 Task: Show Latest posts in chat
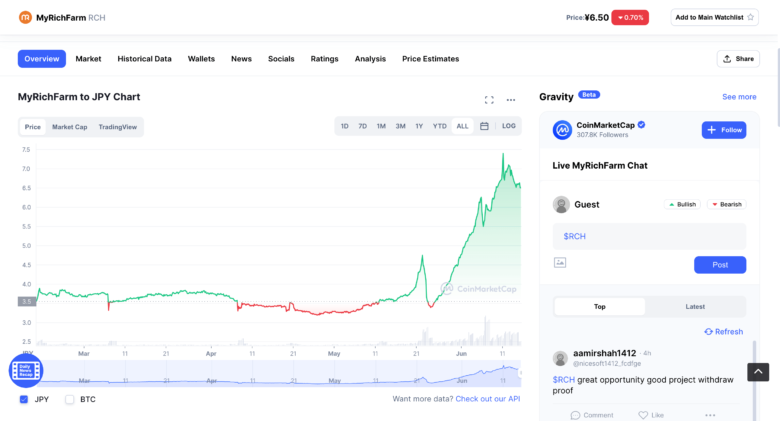coord(695,307)
